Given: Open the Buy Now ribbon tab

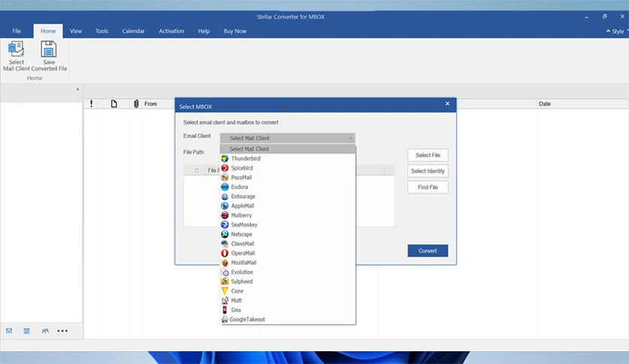Looking at the screenshot, I should coord(235,31).
